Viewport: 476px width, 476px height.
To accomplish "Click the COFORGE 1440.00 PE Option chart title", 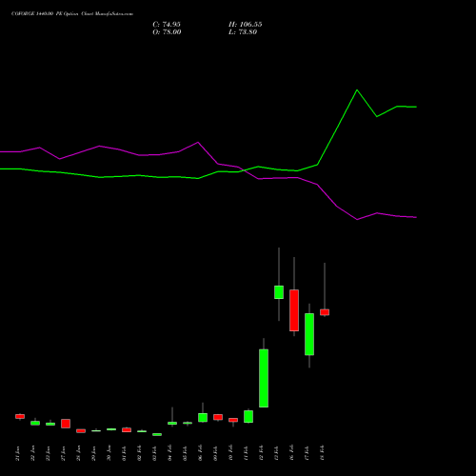I will (72, 14).
